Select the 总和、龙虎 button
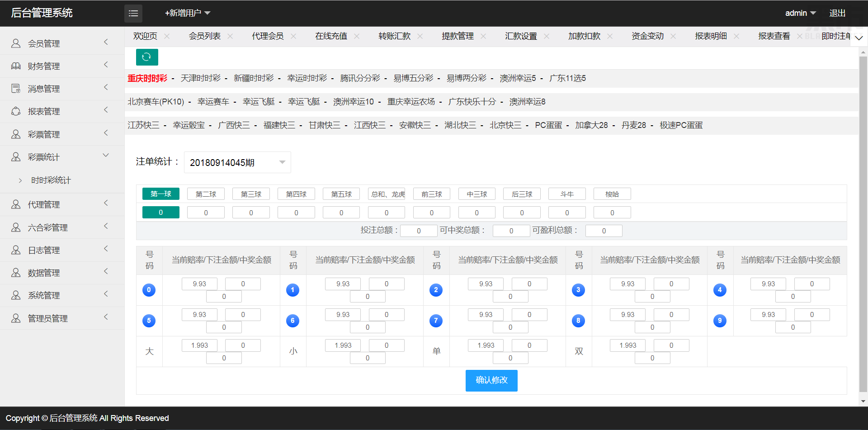Viewport: 868px width, 430px height. pyautogui.click(x=387, y=194)
